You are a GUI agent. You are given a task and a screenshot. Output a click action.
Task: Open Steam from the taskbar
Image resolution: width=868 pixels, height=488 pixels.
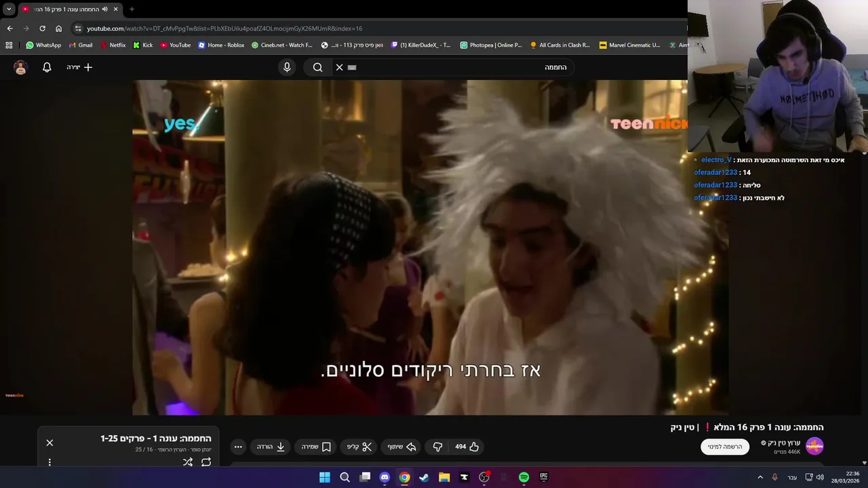(x=424, y=477)
